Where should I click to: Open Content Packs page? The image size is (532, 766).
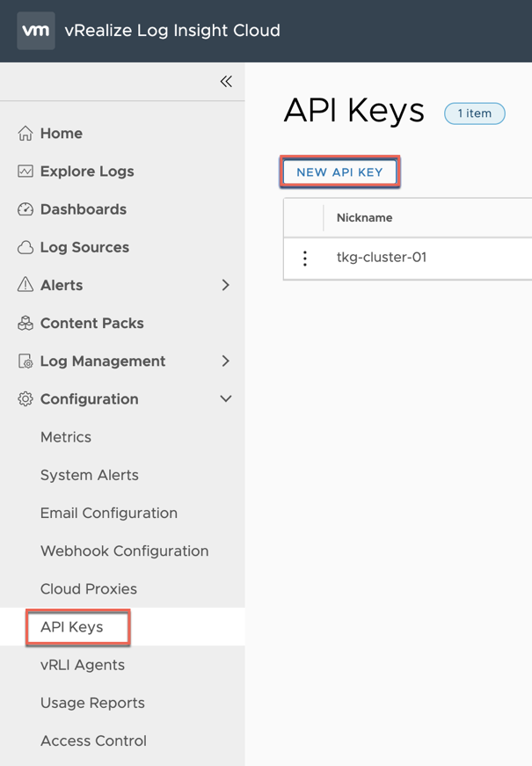tap(91, 324)
